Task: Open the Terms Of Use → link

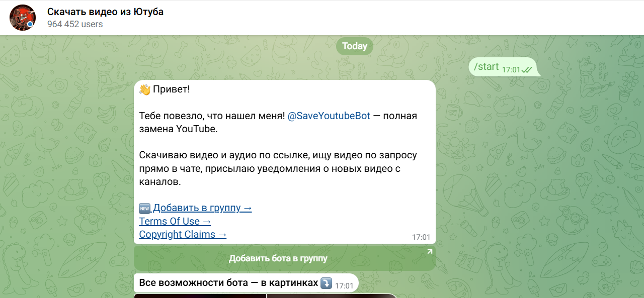Action: tap(175, 221)
